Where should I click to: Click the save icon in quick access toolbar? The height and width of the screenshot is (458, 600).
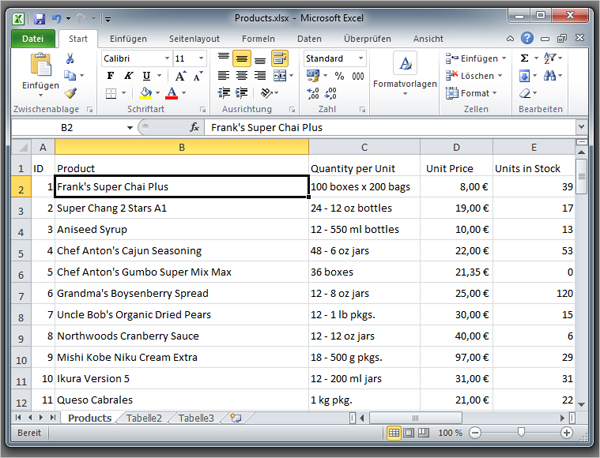coord(39,18)
